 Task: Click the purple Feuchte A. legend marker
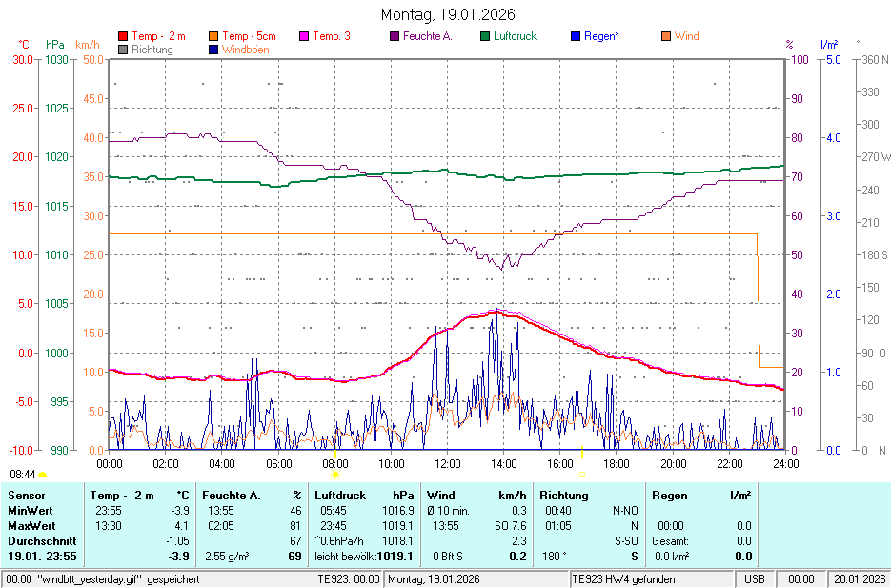point(395,36)
